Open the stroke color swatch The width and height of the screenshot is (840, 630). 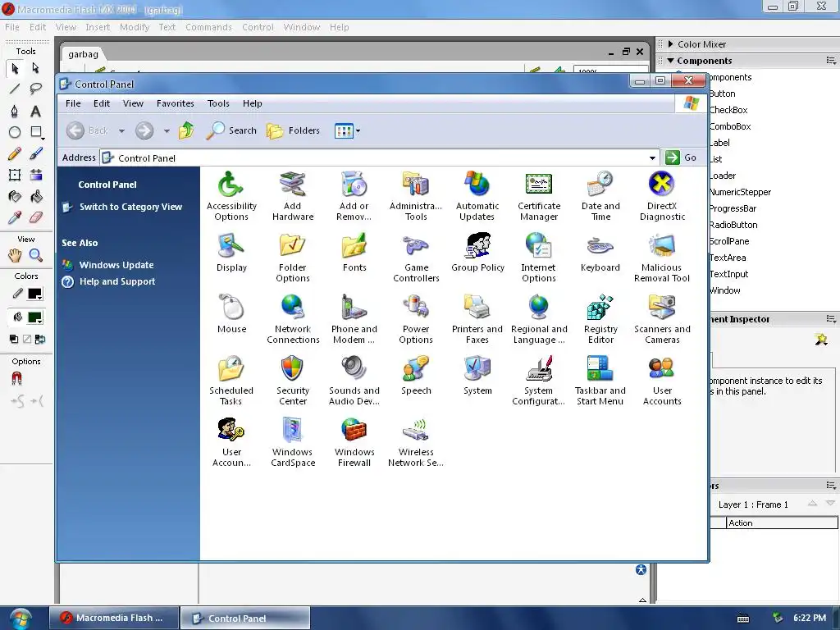34,294
